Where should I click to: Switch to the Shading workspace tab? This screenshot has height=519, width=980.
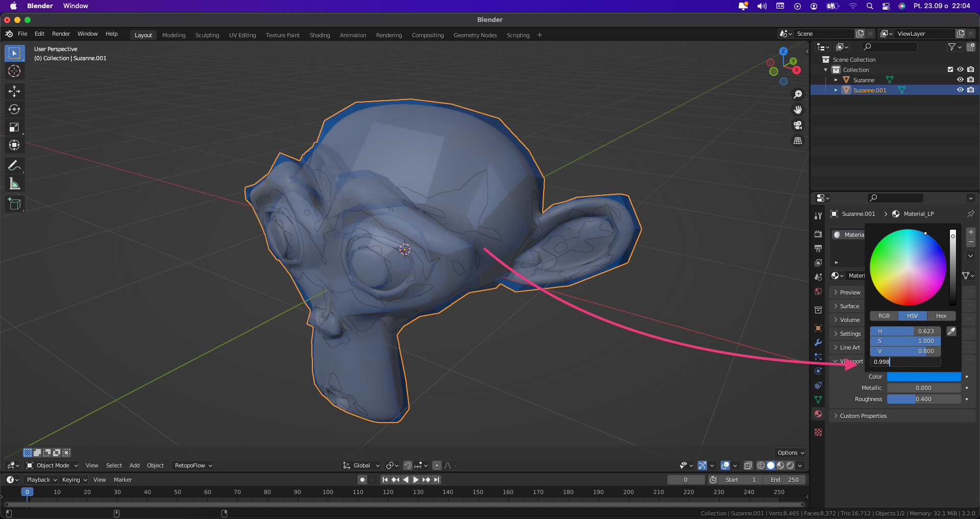coord(320,35)
